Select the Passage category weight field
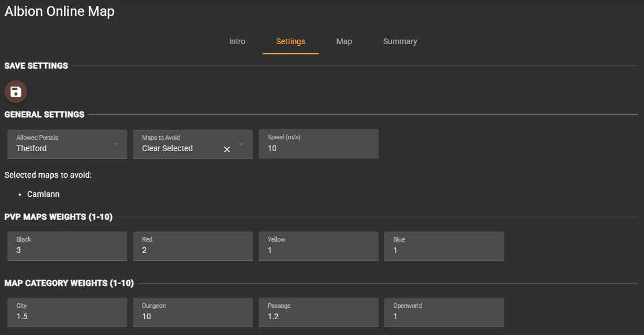644x335 pixels. click(x=318, y=316)
